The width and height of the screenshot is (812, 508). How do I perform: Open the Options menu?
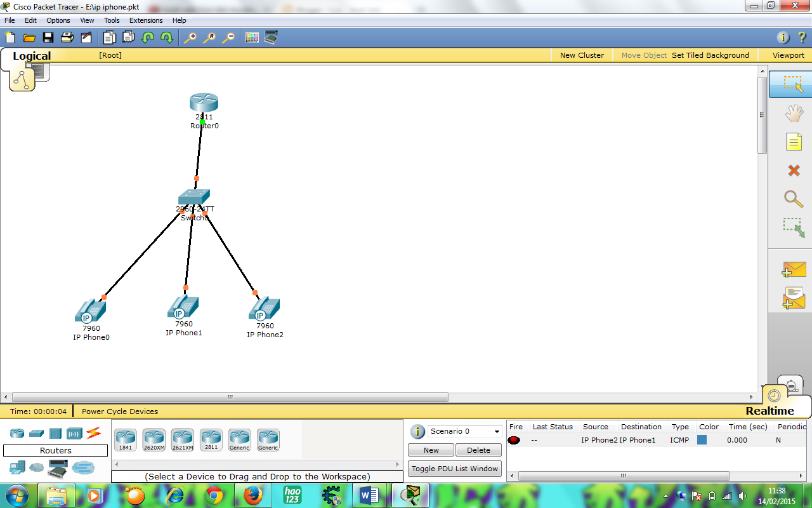tap(58, 20)
